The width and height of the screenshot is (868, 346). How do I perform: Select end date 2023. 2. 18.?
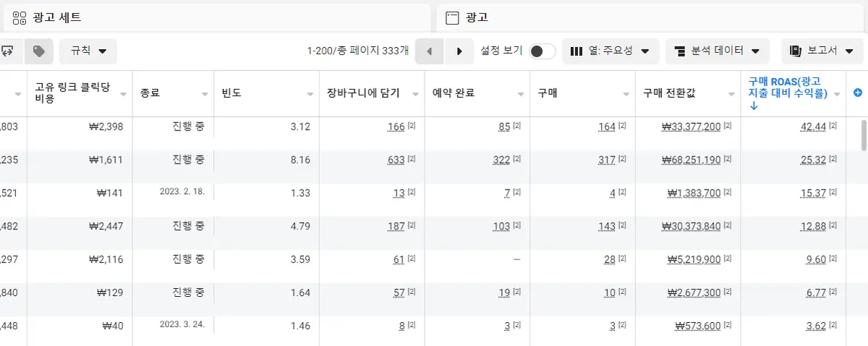click(x=182, y=191)
